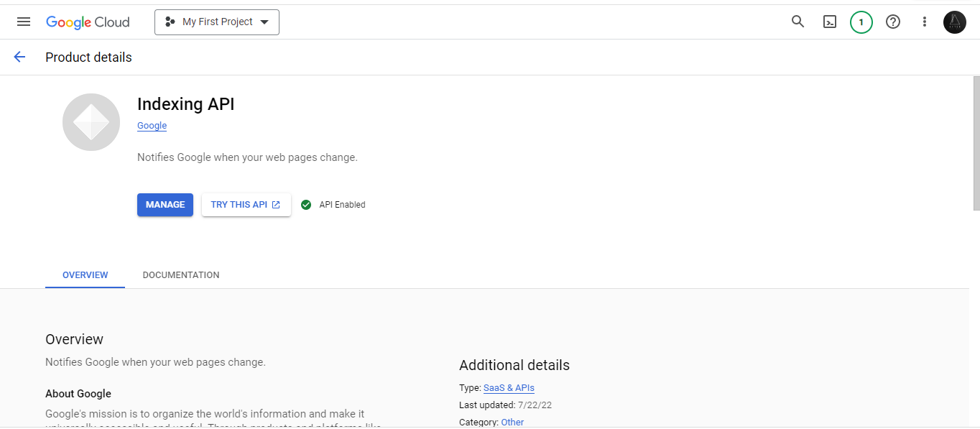Viewport: 980px width, 429px height.
Task: Open the hamburger navigation menu
Action: pos(24,22)
